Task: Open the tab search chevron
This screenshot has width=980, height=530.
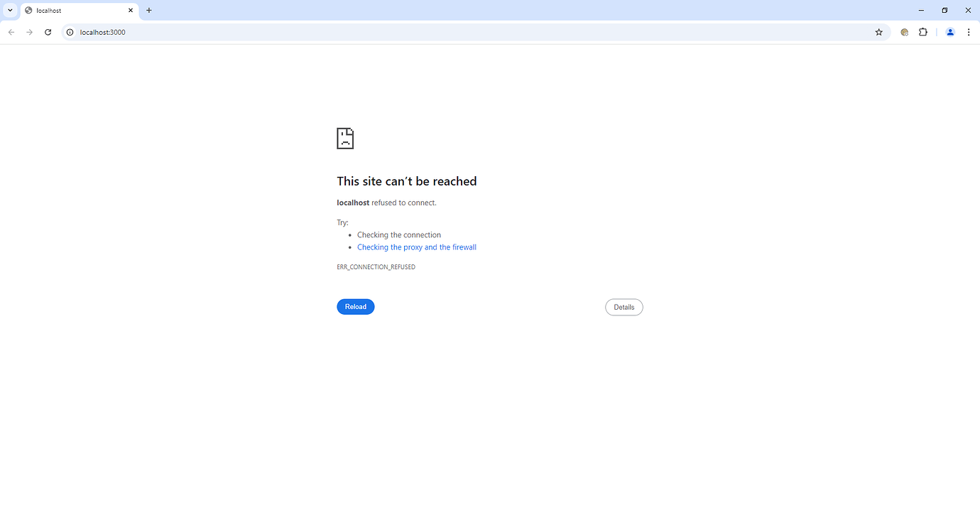Action: pyautogui.click(x=10, y=10)
